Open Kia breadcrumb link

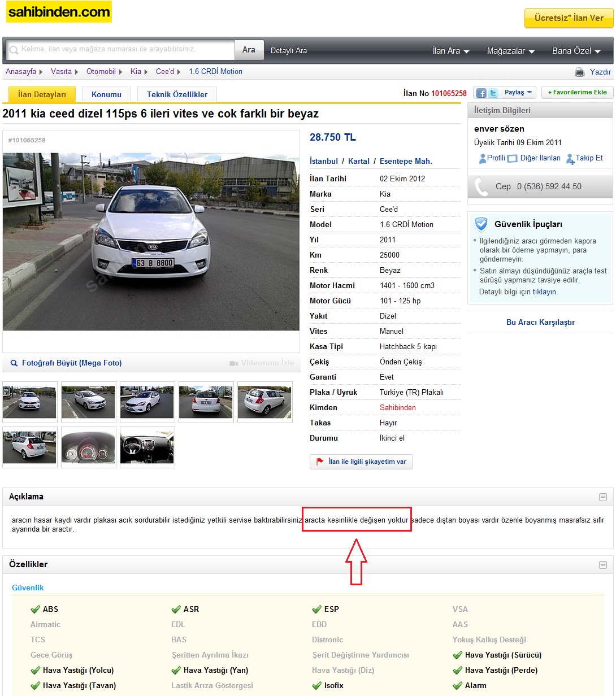point(136,72)
